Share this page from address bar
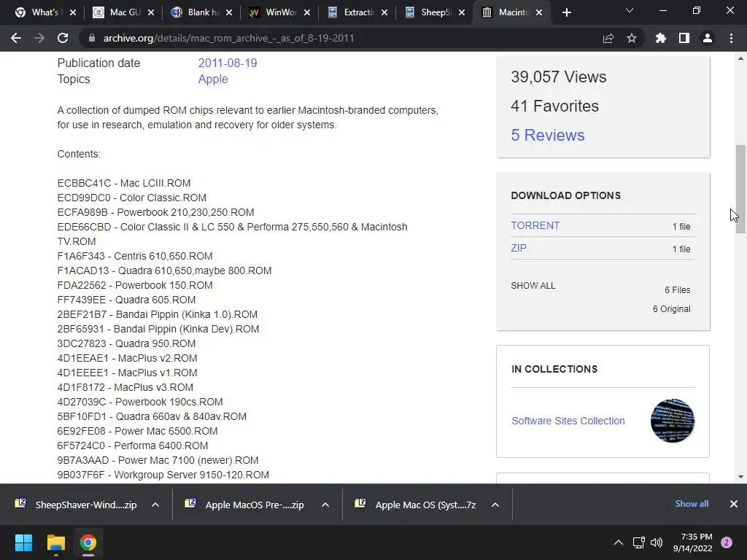The height and width of the screenshot is (560, 747). [608, 38]
